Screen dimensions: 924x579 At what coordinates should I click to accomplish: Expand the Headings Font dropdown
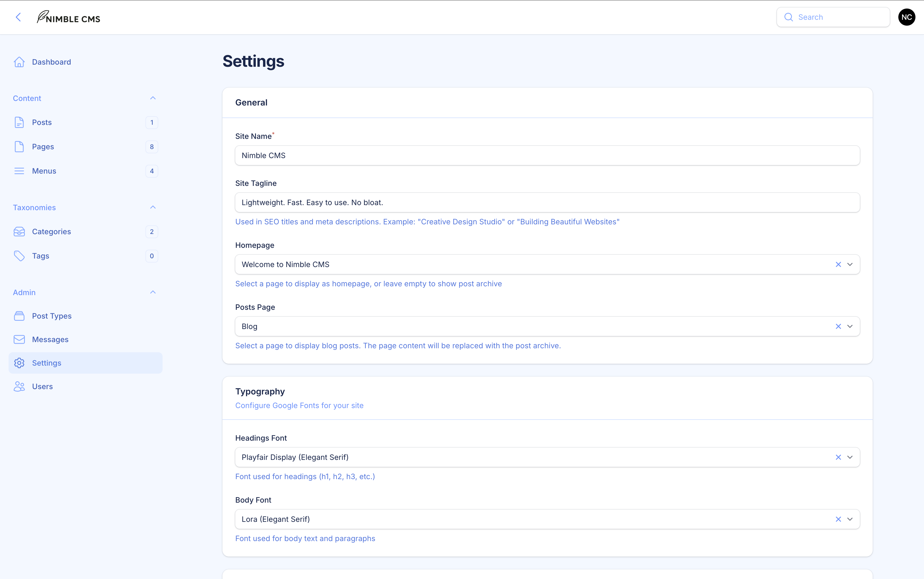(850, 457)
